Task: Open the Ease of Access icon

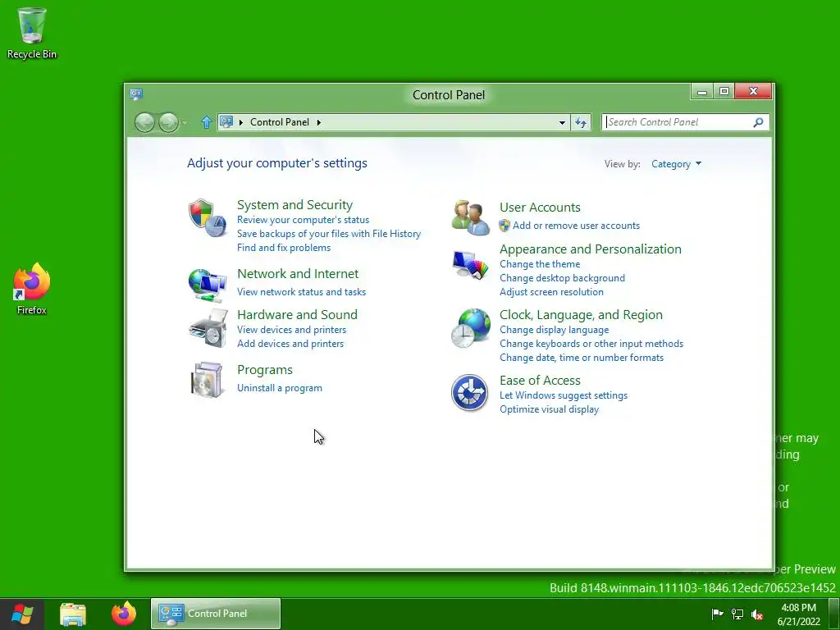Action: point(469,393)
